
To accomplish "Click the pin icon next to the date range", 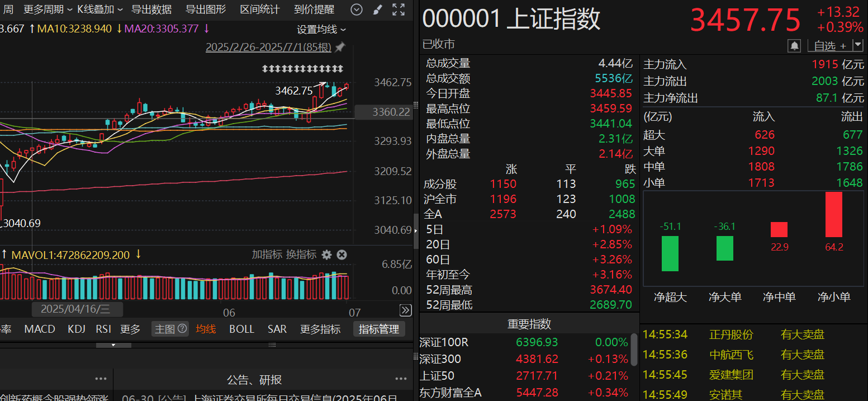I will click(x=340, y=47).
